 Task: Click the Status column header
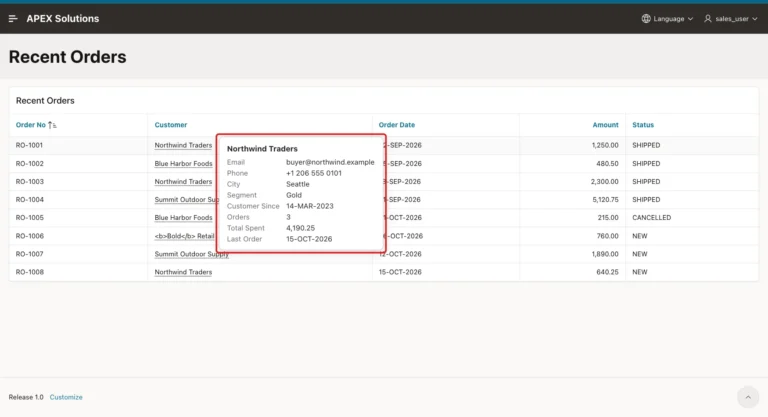click(x=643, y=125)
